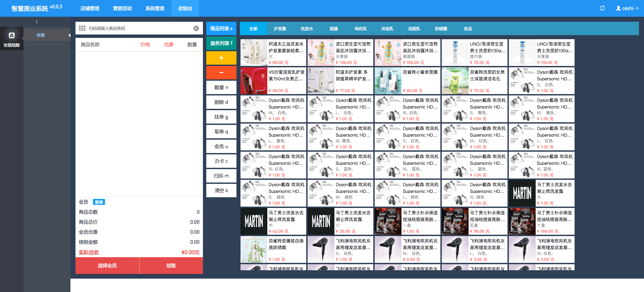
Task: Select 马丁男士补水保湿 五盒 ¥99.00 product
Action: coord(475,221)
